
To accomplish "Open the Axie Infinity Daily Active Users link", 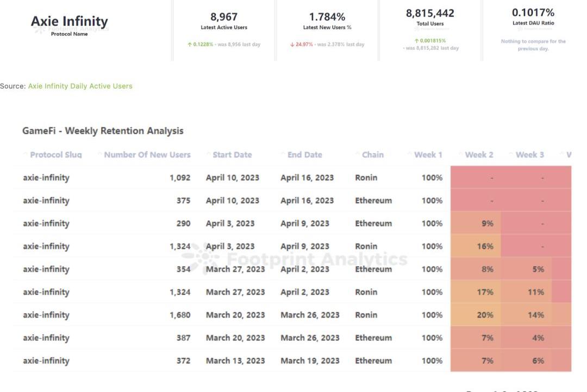I will [x=80, y=86].
